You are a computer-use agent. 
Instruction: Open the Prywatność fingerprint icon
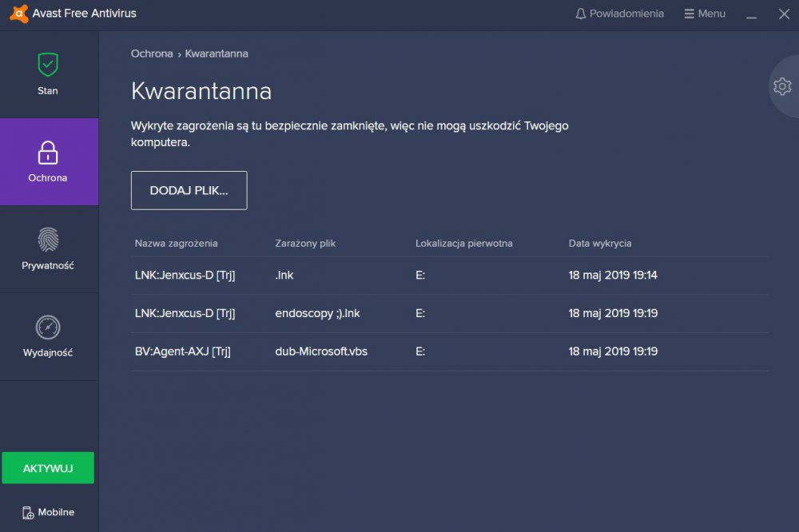tap(48, 240)
